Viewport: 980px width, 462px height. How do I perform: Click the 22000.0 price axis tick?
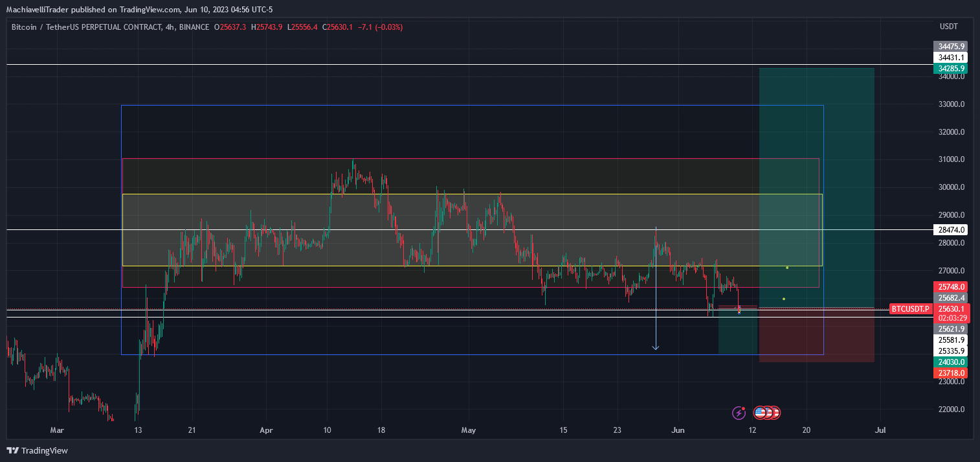951,410
